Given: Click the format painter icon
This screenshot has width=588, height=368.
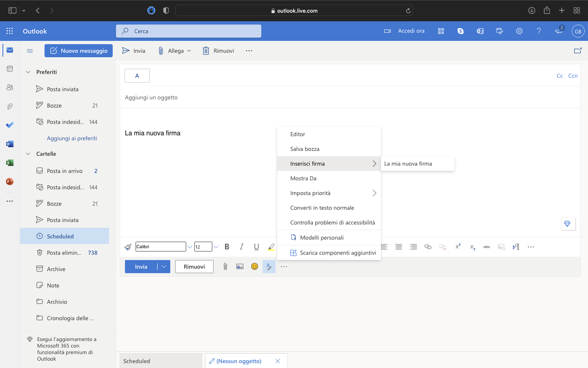Looking at the screenshot, I should point(128,247).
